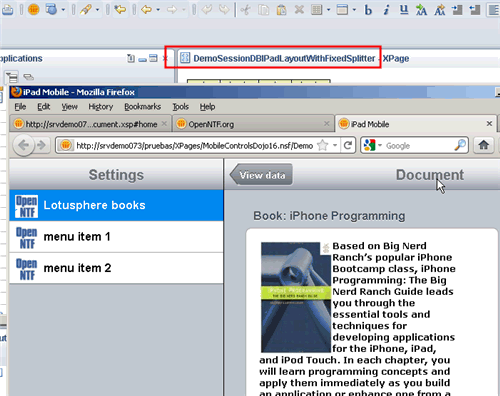Maximize the Applications panel
Screen dimensions: 500x396
coord(153,58)
